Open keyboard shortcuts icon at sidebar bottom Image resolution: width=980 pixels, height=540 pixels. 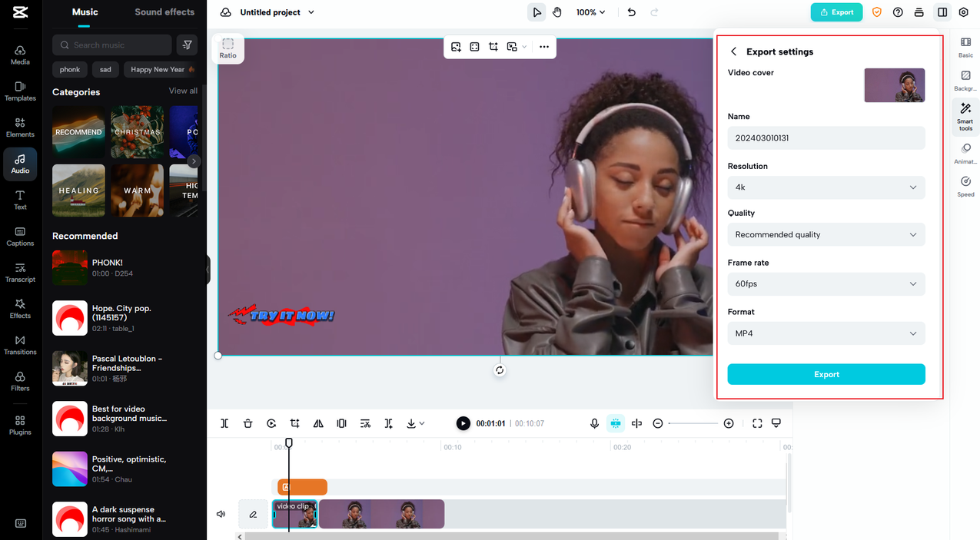pos(21,524)
